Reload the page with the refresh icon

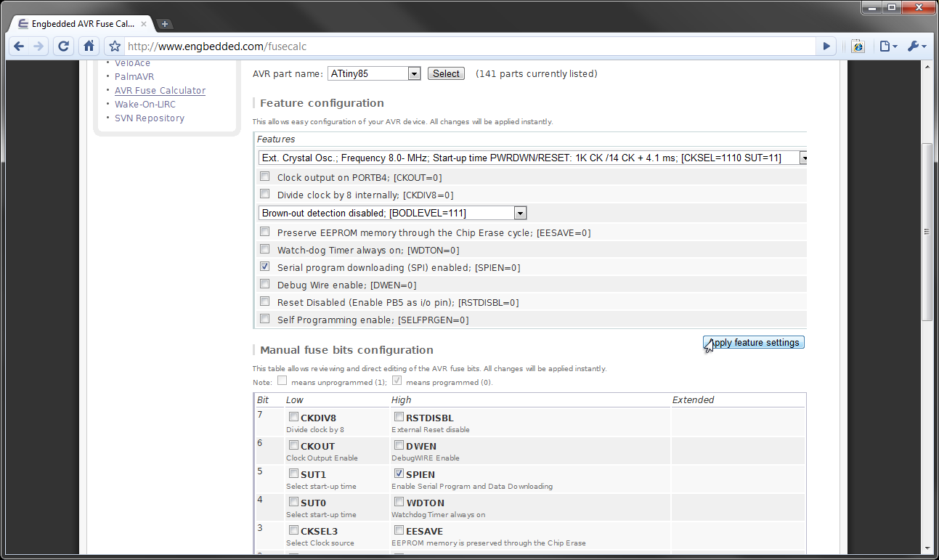64,46
